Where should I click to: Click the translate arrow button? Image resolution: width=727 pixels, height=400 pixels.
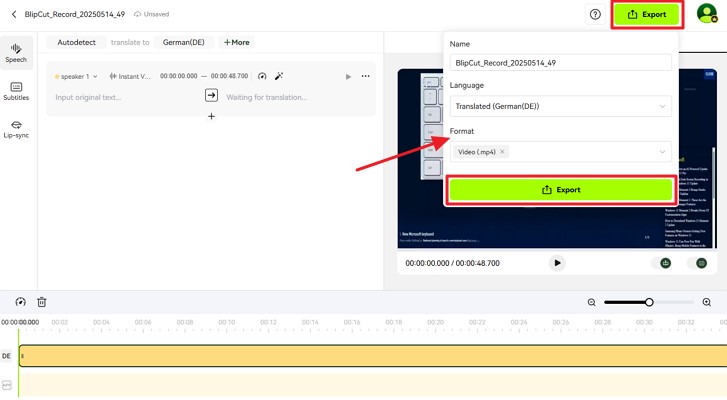point(211,95)
